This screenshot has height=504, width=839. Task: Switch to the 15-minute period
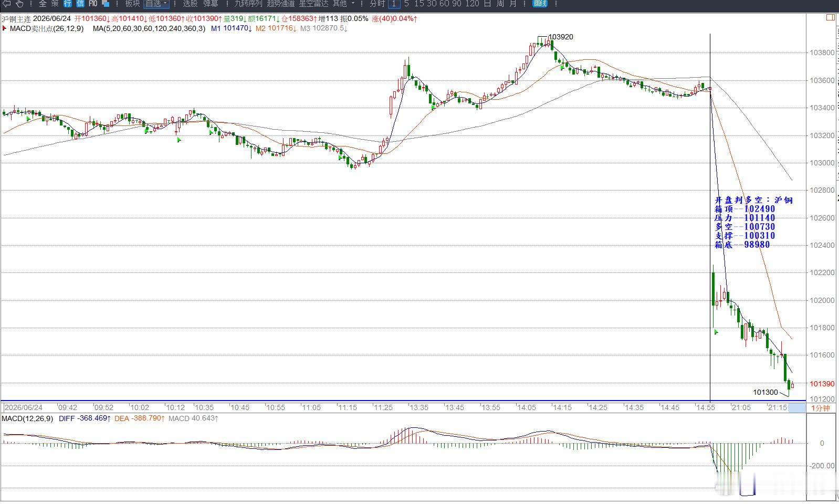point(419,4)
